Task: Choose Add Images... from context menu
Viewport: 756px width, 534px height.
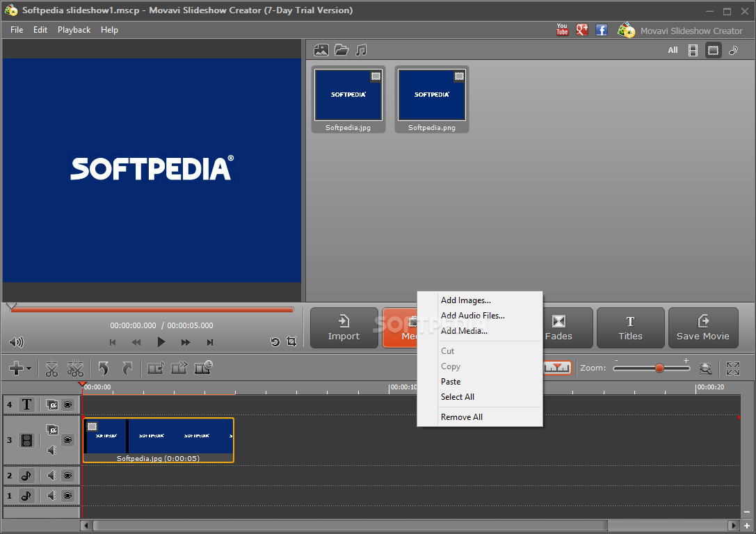Action: point(480,300)
